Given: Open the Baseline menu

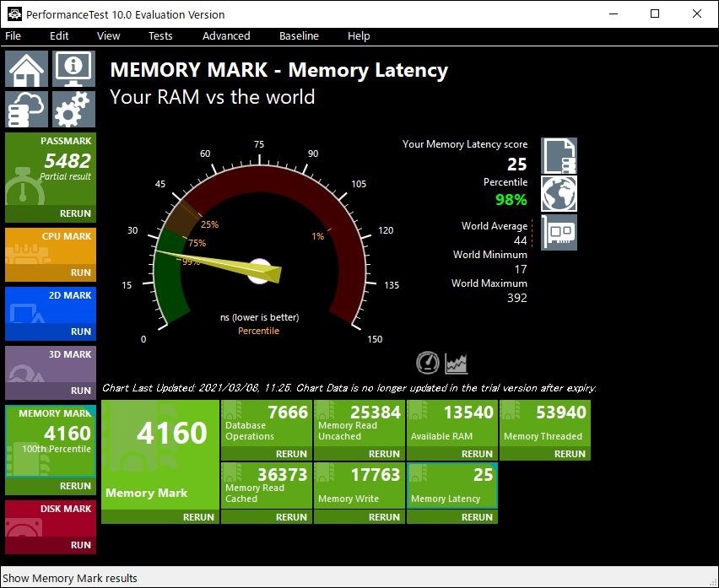Looking at the screenshot, I should [299, 35].
